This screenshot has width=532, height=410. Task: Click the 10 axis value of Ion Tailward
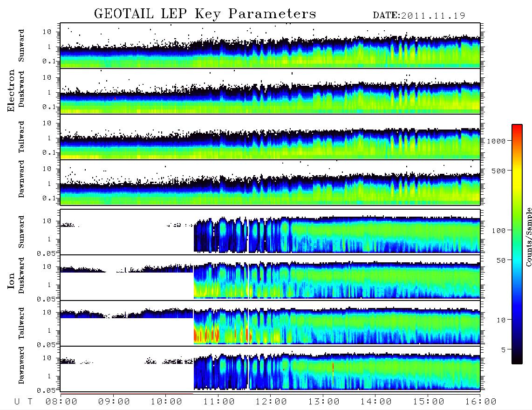pos(47,312)
